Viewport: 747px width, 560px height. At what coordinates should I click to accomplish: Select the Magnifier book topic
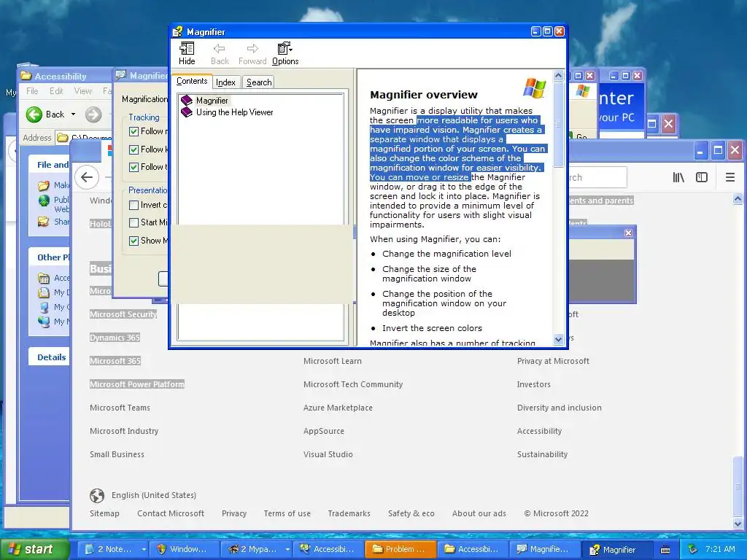click(212, 101)
